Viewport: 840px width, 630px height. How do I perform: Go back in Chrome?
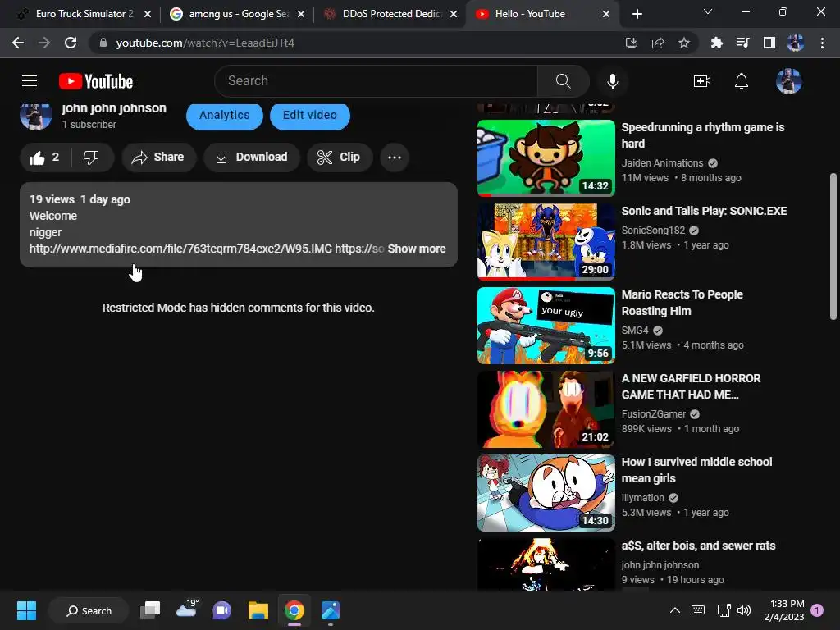pos(18,43)
